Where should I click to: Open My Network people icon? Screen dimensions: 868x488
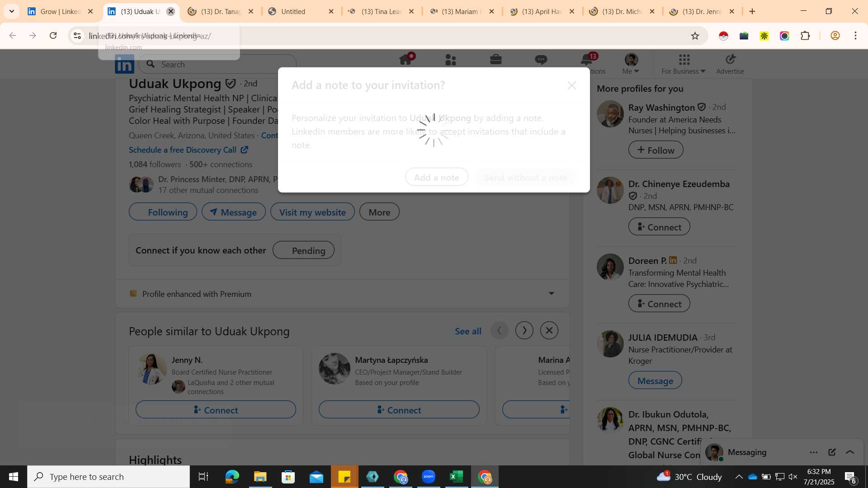click(x=451, y=60)
